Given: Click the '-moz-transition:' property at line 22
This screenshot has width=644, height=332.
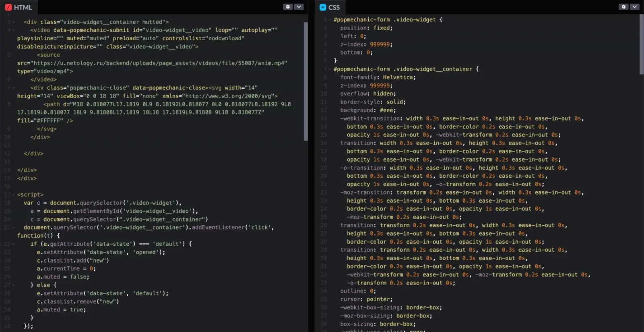Looking at the screenshot, I should [366, 193].
